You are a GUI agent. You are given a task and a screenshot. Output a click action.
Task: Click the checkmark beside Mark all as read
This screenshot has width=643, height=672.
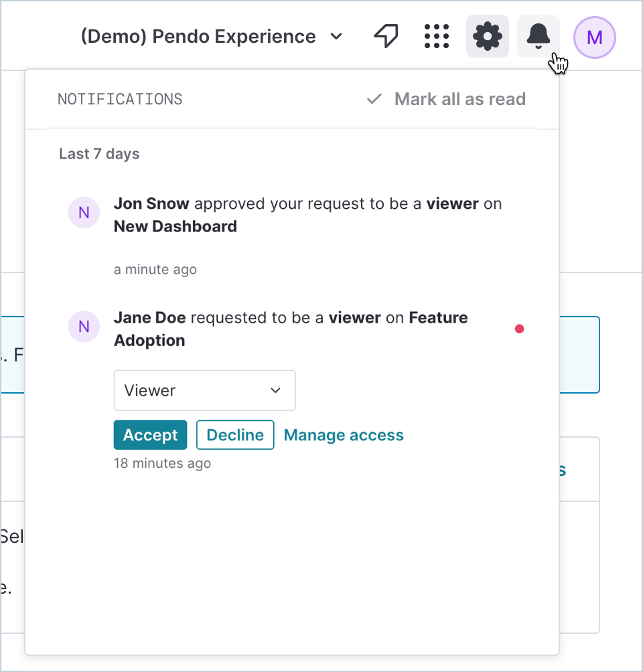coord(374,99)
